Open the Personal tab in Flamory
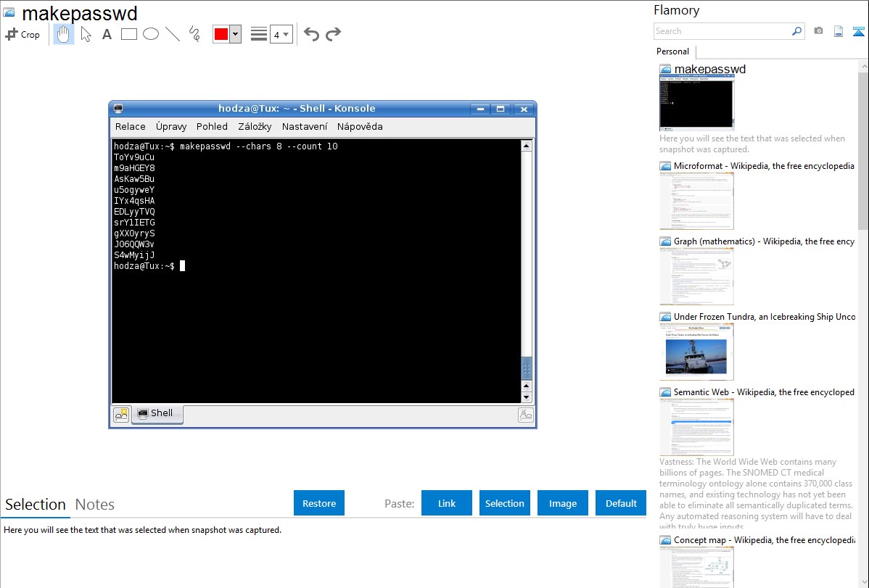 672,51
